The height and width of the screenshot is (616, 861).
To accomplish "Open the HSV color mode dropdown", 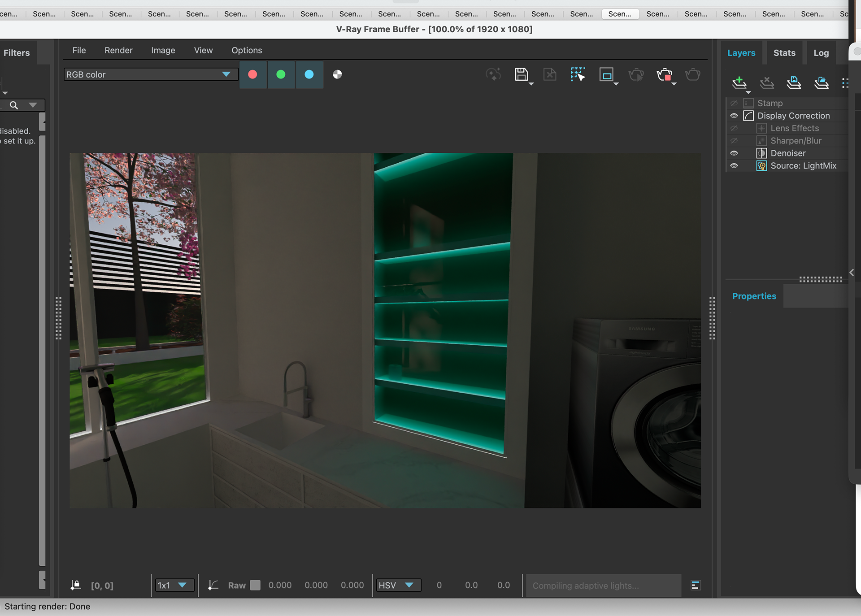I will (x=398, y=585).
